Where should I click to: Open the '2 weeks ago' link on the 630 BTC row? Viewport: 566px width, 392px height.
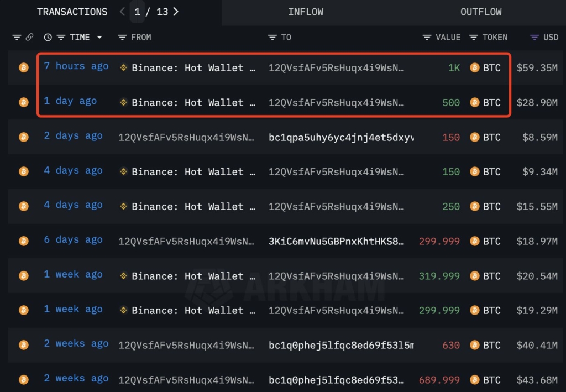[76, 344]
